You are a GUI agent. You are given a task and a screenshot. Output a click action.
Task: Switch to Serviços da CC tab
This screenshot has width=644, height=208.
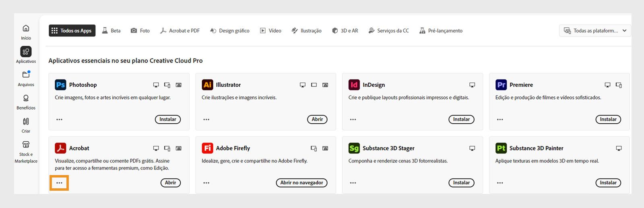click(388, 31)
